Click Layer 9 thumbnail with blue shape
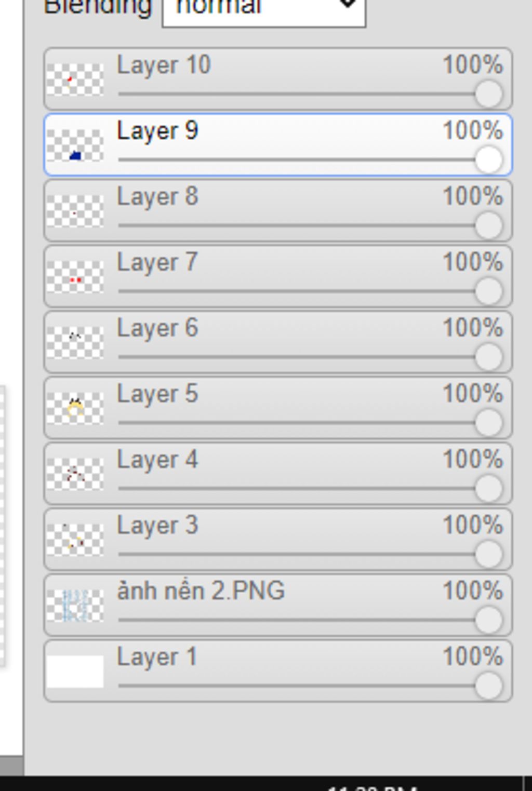The width and height of the screenshot is (532, 791). 75,145
